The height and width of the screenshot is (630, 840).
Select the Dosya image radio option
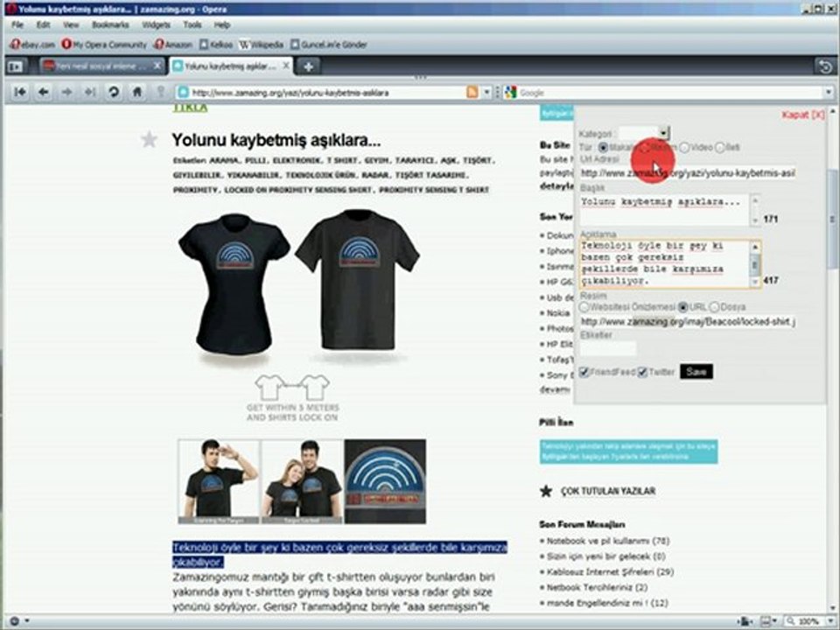(714, 307)
